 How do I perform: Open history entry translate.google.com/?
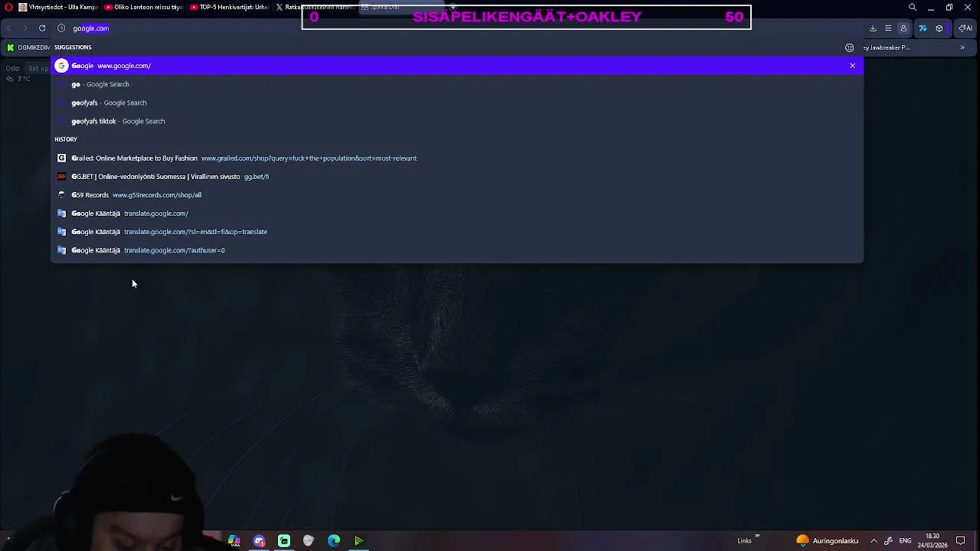tap(457, 214)
